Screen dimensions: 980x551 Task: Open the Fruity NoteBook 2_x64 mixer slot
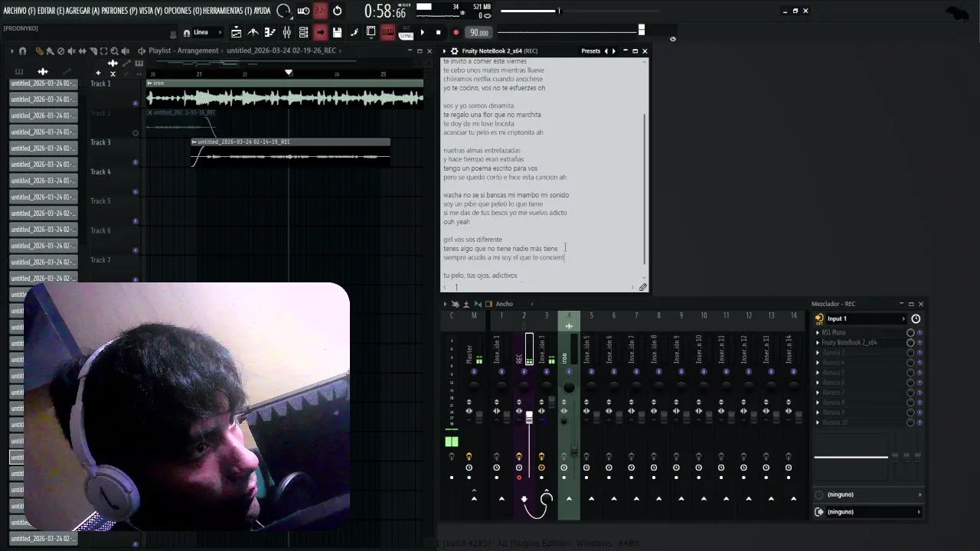tap(862, 343)
